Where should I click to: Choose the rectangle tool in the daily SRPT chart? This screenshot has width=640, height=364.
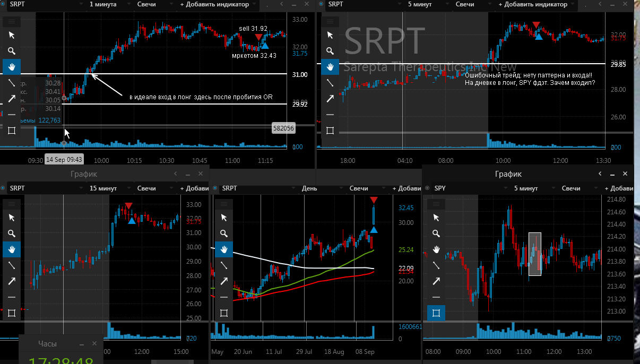224,313
